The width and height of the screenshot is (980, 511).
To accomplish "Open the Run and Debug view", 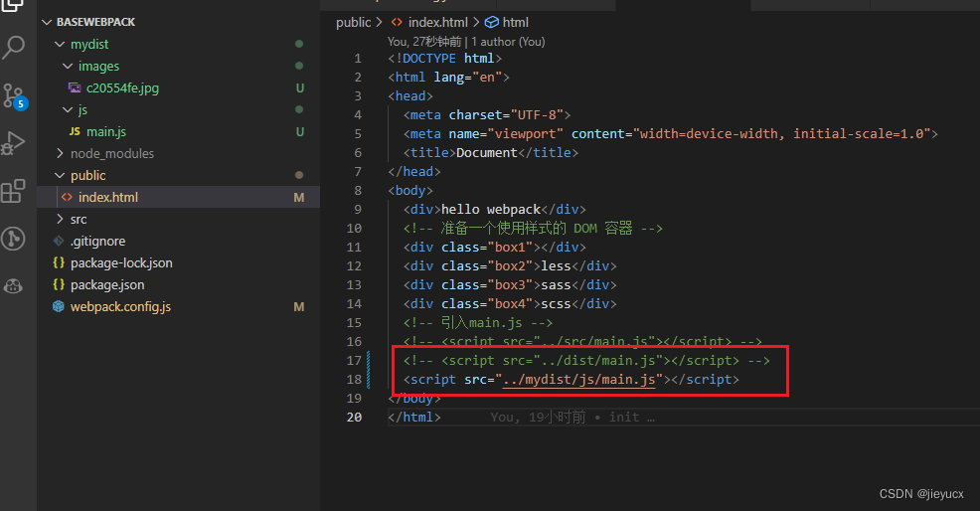I will [13, 143].
